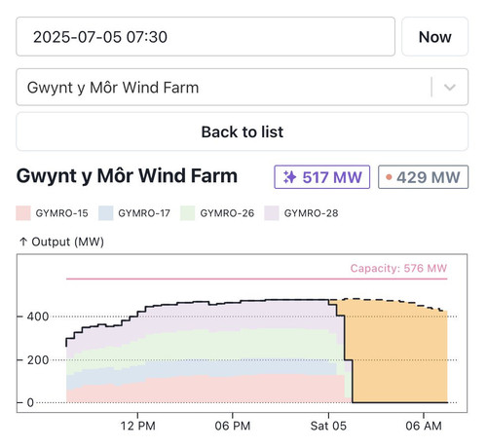Click the date-time input showing 2025-07-05 07:30
This screenshot has width=487, height=448.
tap(206, 37)
